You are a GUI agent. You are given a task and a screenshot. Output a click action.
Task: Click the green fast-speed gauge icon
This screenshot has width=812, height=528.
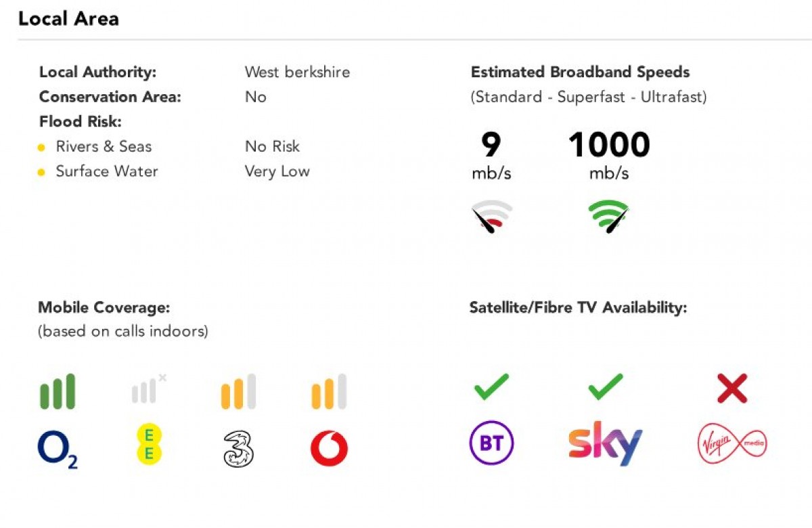[x=609, y=217]
